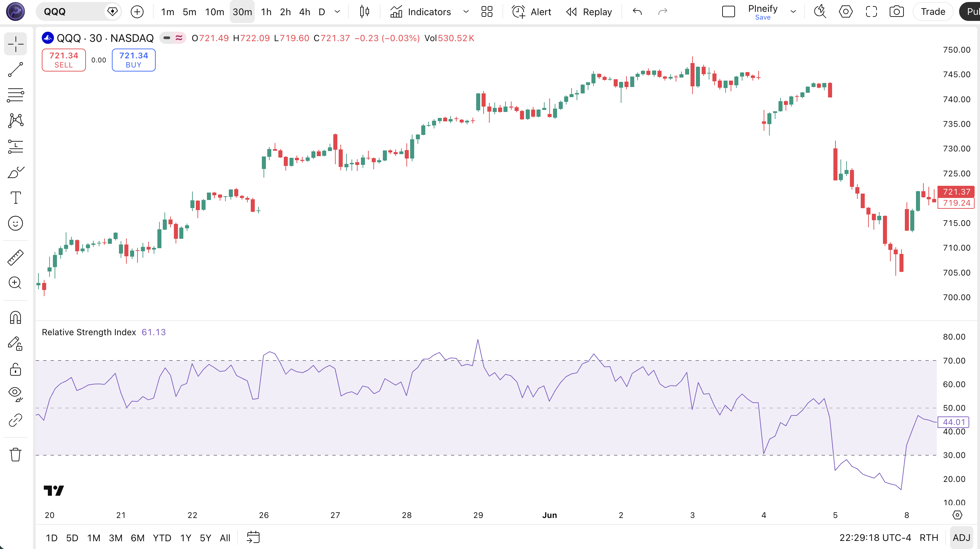Expand the favorite indicators dropdown arrow
The image size is (980, 549).
point(466,12)
